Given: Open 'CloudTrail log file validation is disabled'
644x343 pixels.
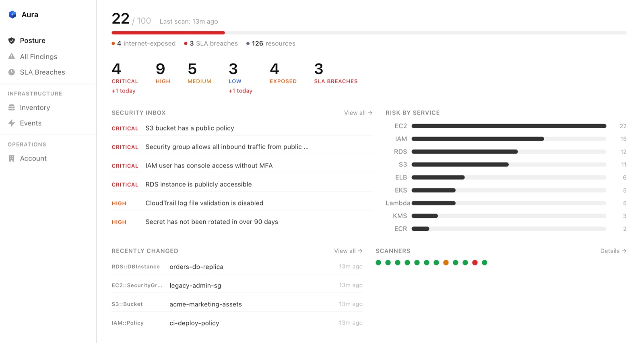Looking at the screenshot, I should (242, 203).
